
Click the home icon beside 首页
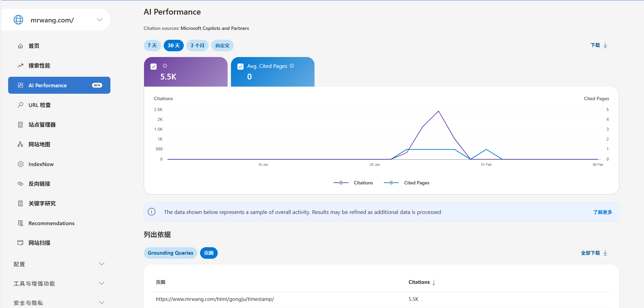(20, 46)
